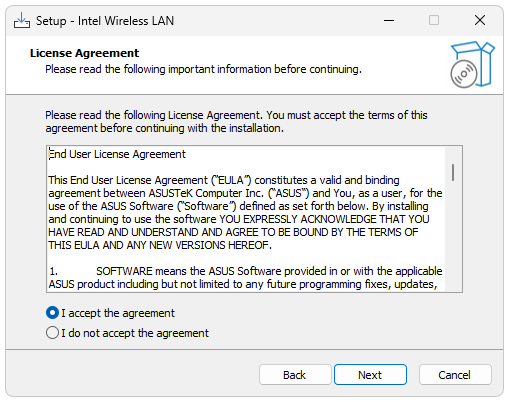
Task: Select 'I accept the agreement' radio button
Action: point(52,313)
